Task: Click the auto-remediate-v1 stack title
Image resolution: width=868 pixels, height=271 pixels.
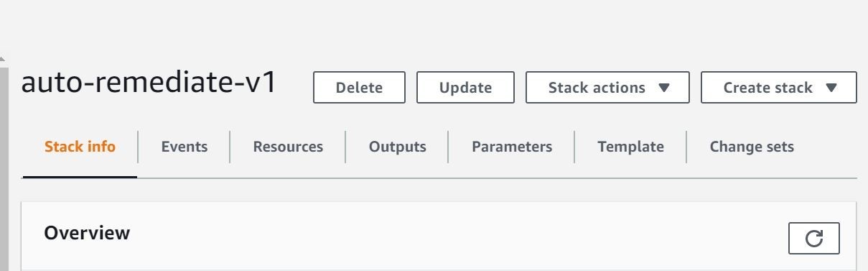Action: (149, 83)
